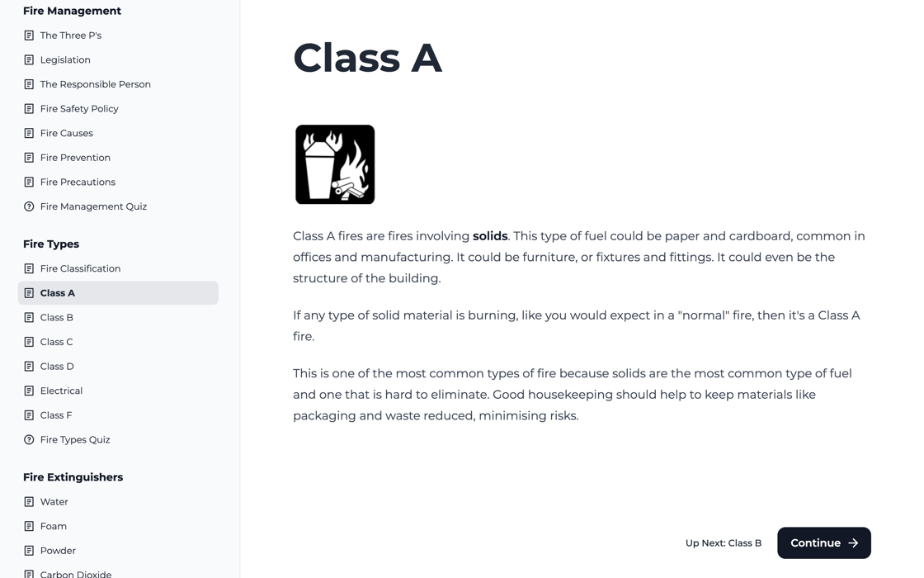Click the question mark icon for Fire Types Quiz
The width and height of the screenshot is (924, 578).
pyautogui.click(x=30, y=438)
